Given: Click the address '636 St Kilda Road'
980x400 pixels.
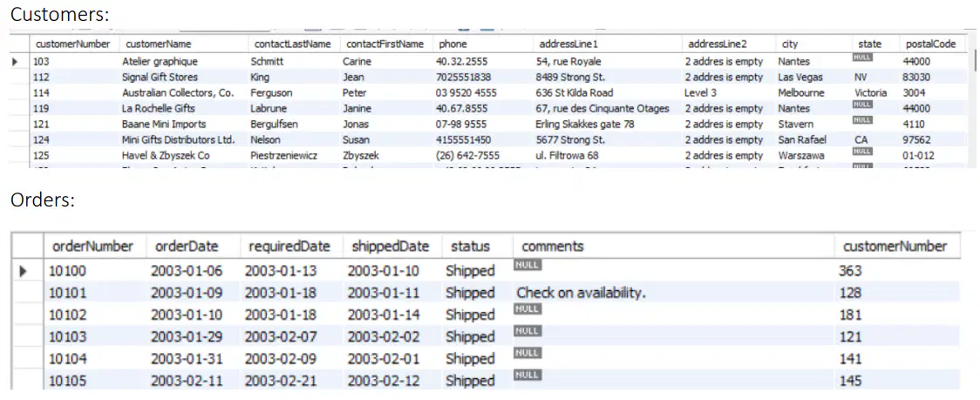Looking at the screenshot, I should [575, 92].
